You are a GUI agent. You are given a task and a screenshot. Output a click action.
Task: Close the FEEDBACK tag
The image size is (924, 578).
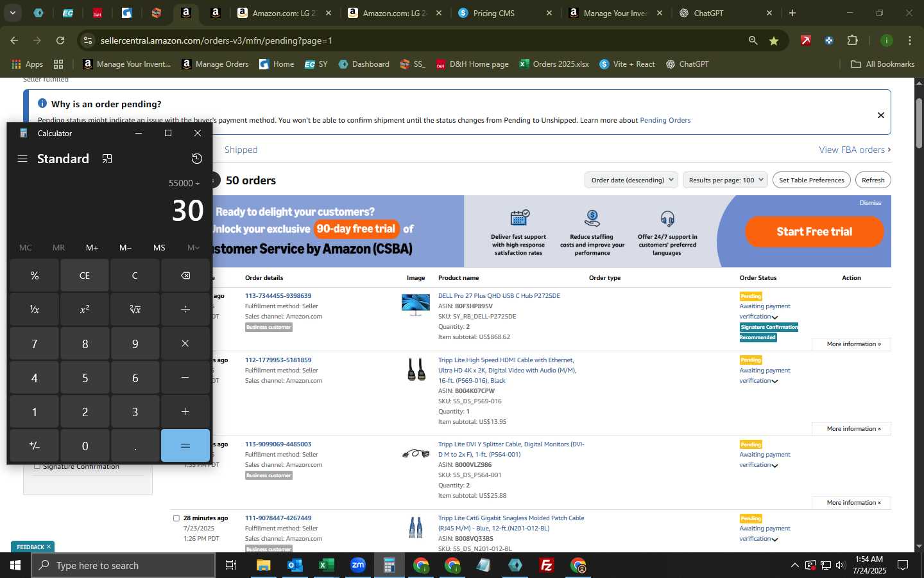pyautogui.click(x=48, y=547)
